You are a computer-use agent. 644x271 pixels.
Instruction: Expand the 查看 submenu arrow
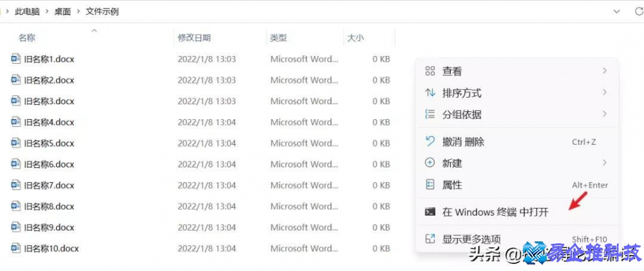[x=605, y=71]
